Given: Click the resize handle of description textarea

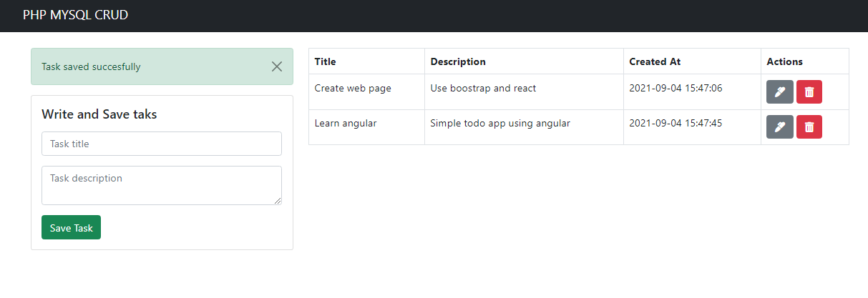Looking at the screenshot, I should pos(277,200).
